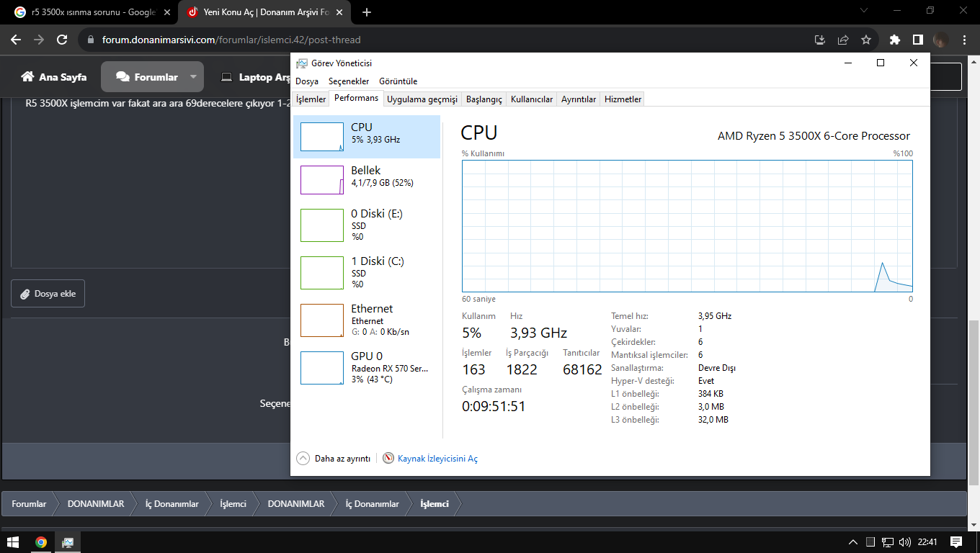
Task: Open the Seçenekler menu
Action: coord(349,81)
